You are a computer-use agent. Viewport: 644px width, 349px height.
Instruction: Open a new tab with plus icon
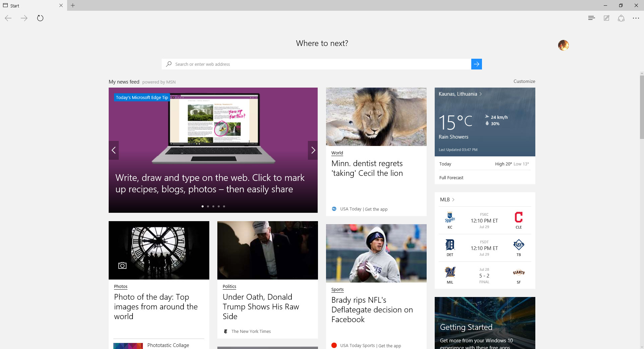(73, 5)
